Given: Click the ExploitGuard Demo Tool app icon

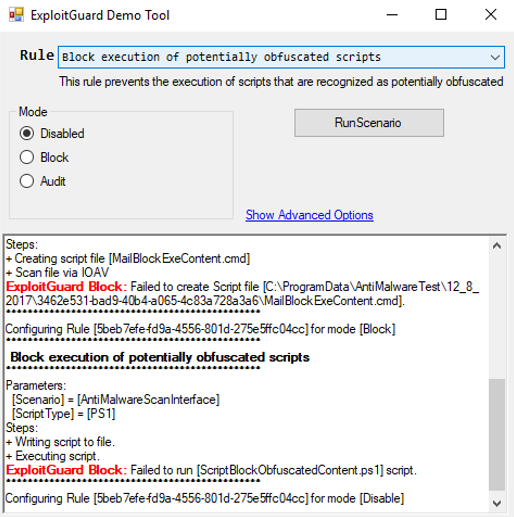Looking at the screenshot, I should click(x=16, y=15).
